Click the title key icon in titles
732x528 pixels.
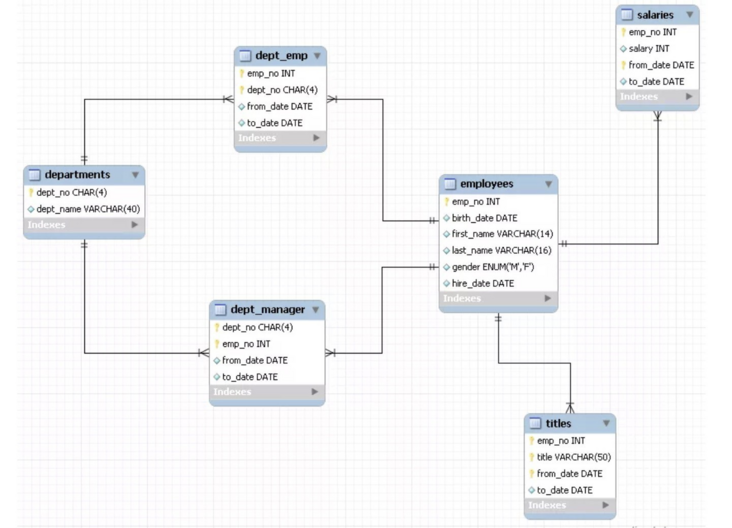[x=532, y=457]
